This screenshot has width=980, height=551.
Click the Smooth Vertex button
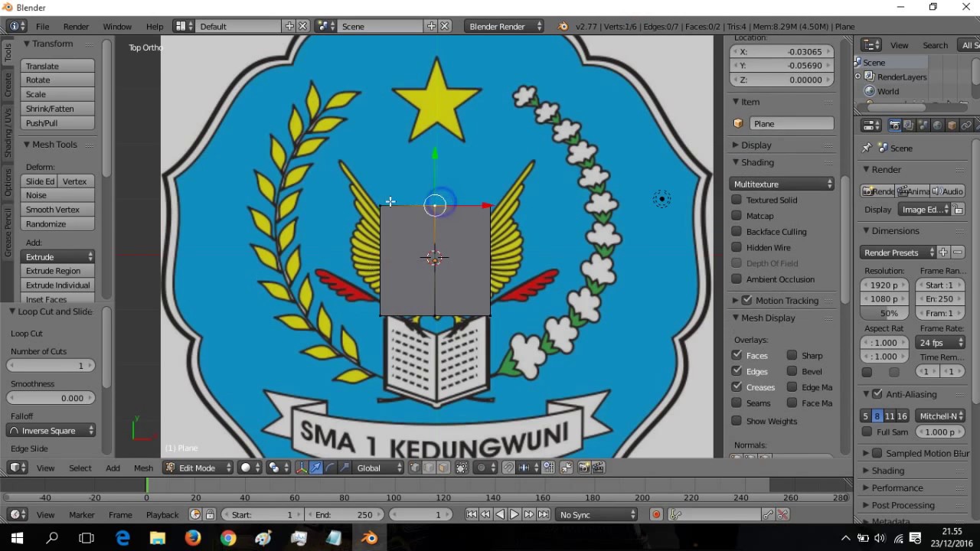(57, 209)
